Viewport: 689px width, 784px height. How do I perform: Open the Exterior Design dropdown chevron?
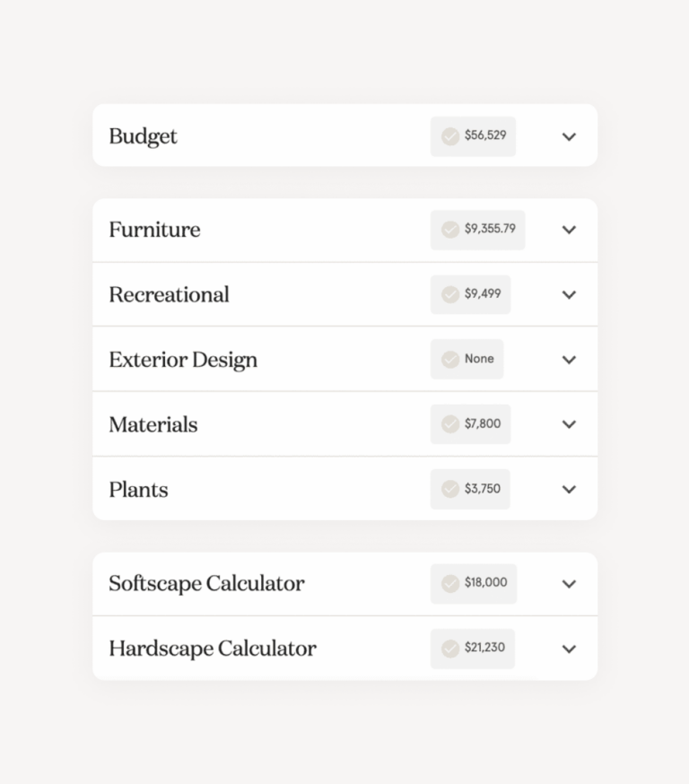click(569, 359)
